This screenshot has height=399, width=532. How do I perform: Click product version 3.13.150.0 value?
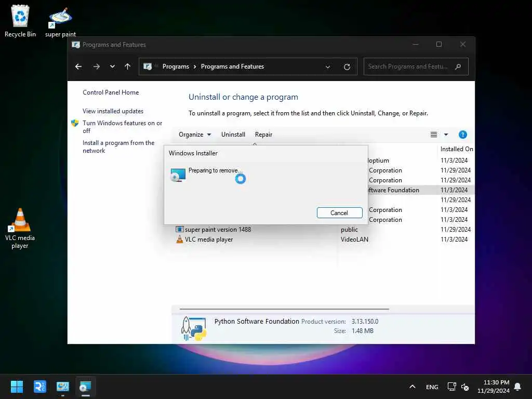pyautogui.click(x=365, y=321)
